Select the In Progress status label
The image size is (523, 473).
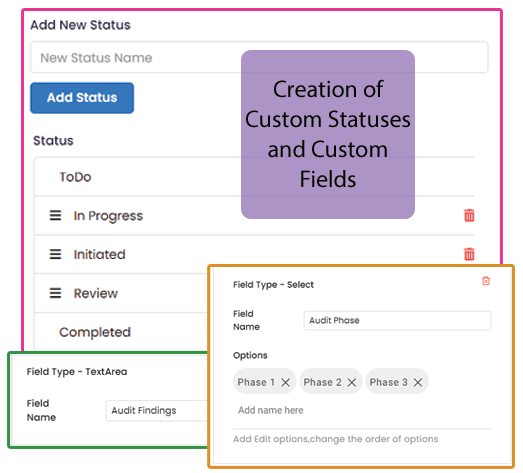point(108,216)
